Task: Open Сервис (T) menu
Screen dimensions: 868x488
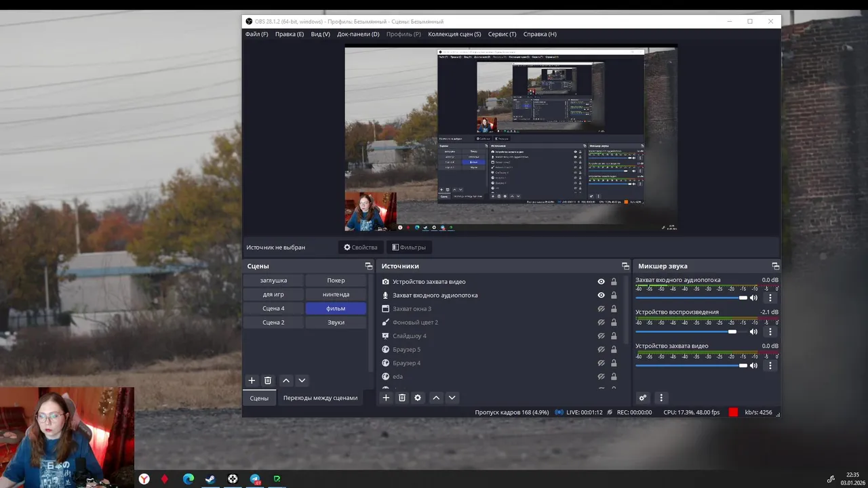Action: click(502, 34)
